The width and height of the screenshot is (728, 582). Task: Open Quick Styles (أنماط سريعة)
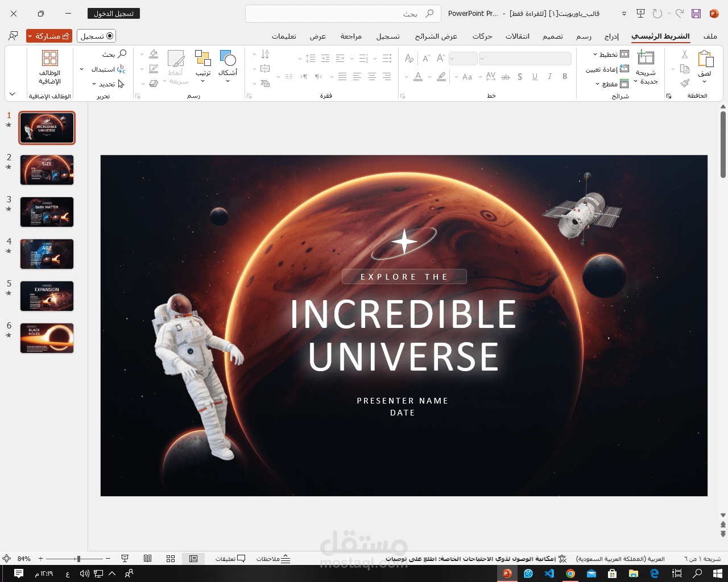pyautogui.click(x=176, y=66)
